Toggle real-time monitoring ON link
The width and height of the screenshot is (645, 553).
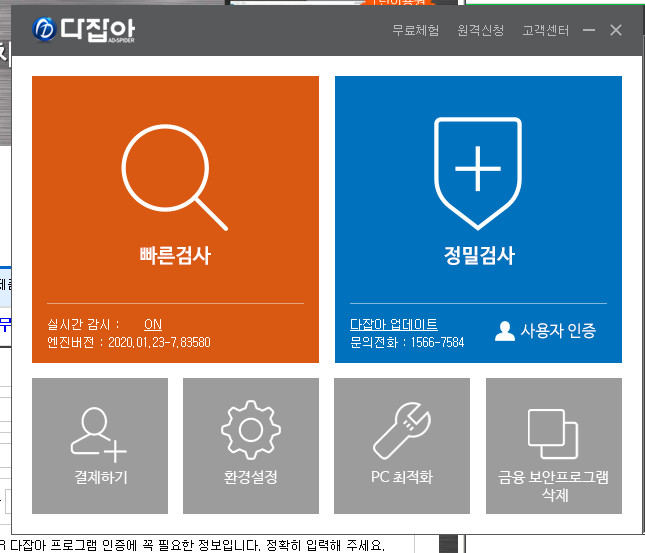click(x=153, y=324)
